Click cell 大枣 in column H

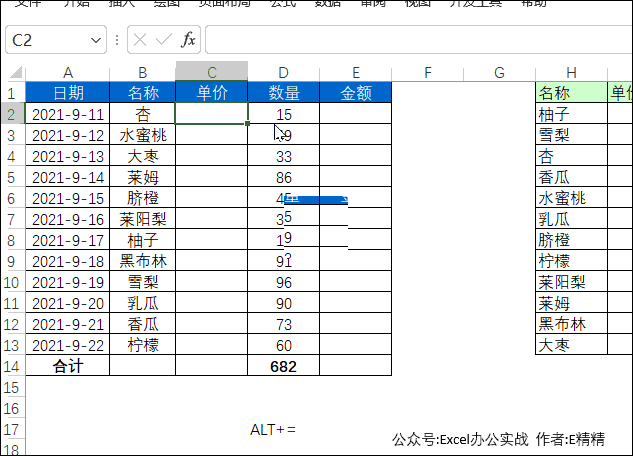point(571,345)
